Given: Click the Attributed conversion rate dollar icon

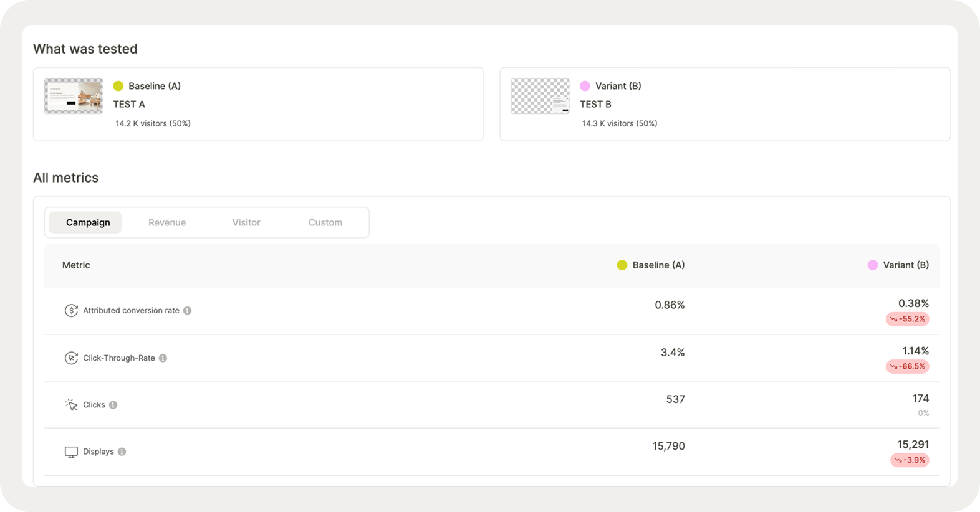Looking at the screenshot, I should click(x=71, y=310).
